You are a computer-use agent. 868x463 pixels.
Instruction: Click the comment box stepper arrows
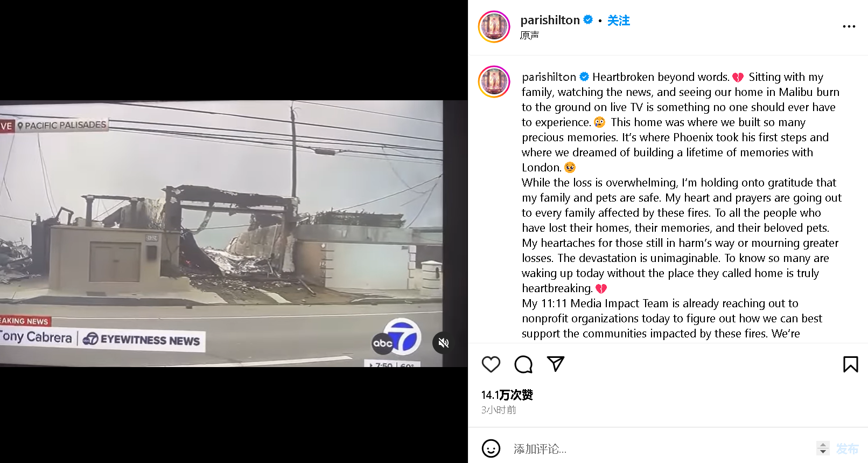pyautogui.click(x=822, y=448)
